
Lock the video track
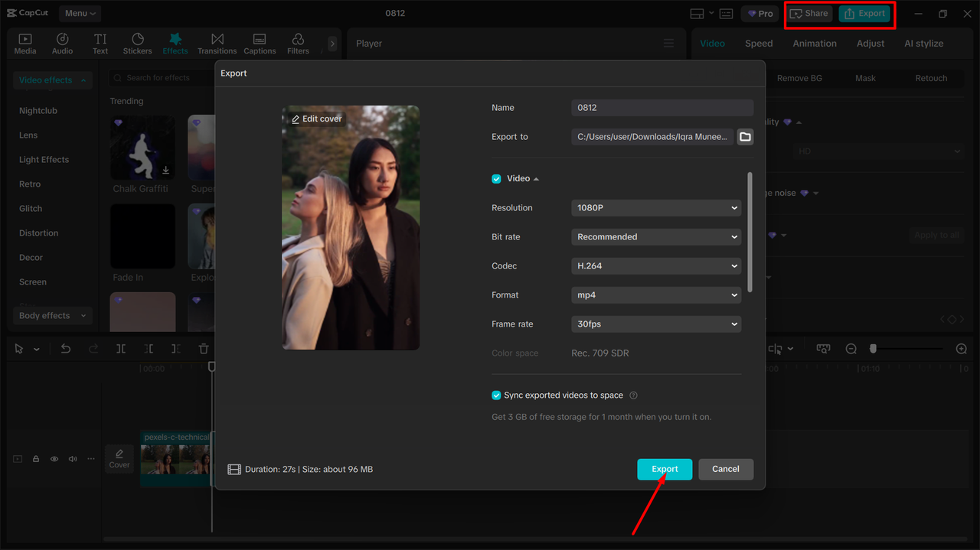tap(35, 457)
